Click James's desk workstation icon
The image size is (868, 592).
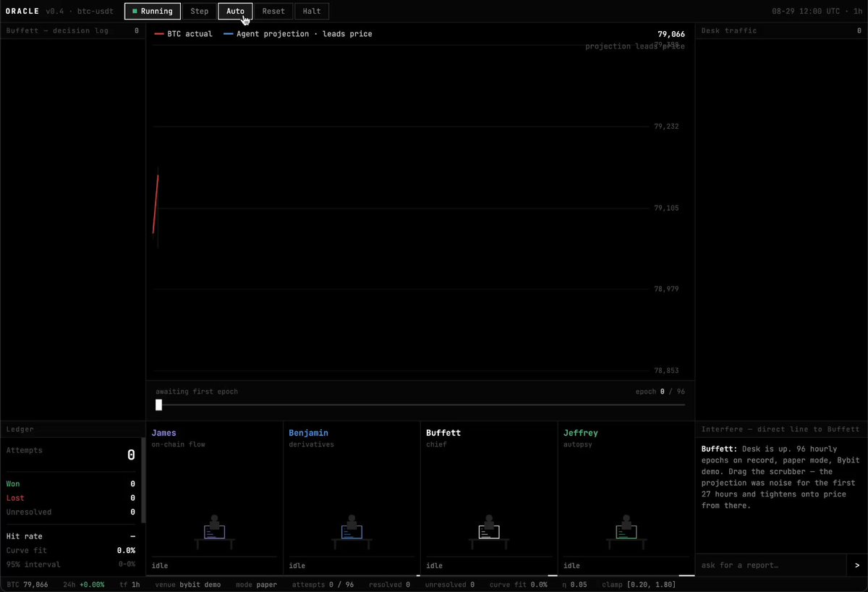[x=214, y=532]
